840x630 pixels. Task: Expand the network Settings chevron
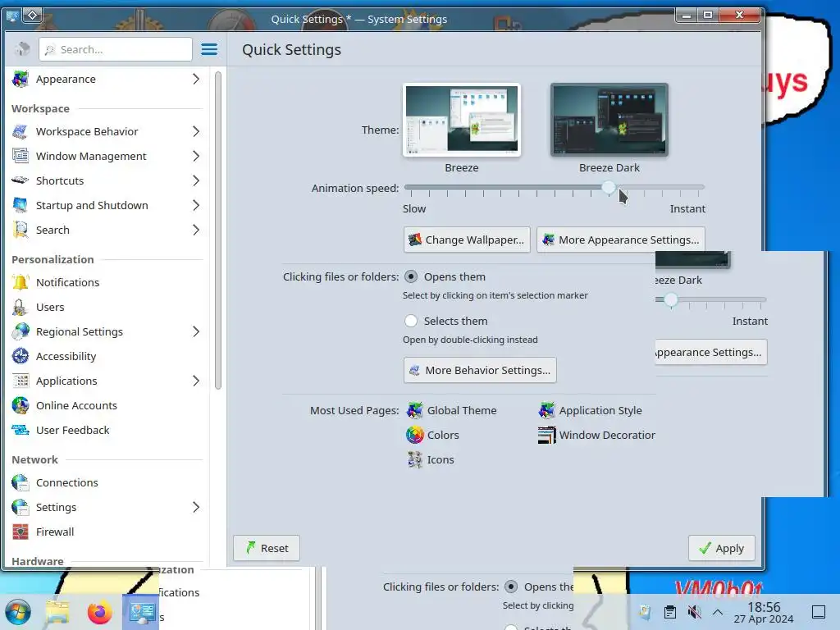pos(196,507)
